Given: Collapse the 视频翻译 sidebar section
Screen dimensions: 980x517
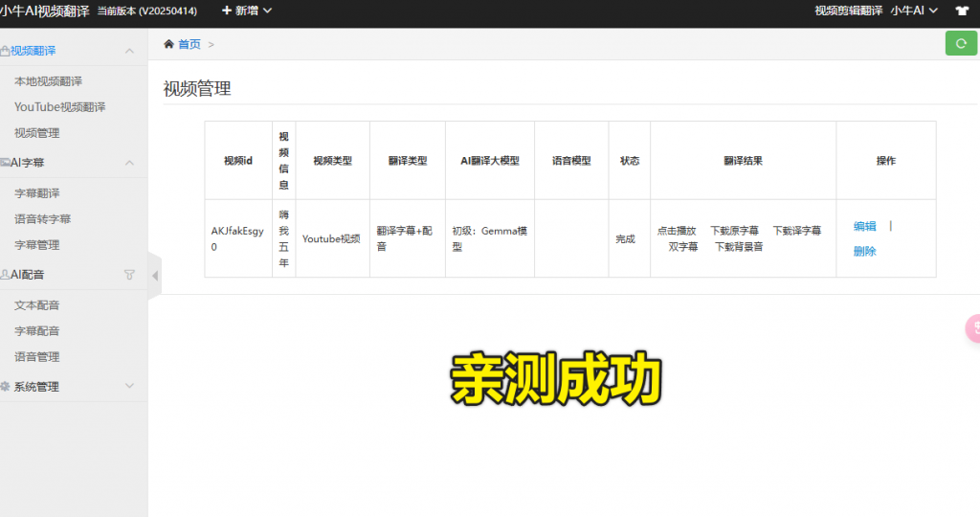Looking at the screenshot, I should point(129,51).
